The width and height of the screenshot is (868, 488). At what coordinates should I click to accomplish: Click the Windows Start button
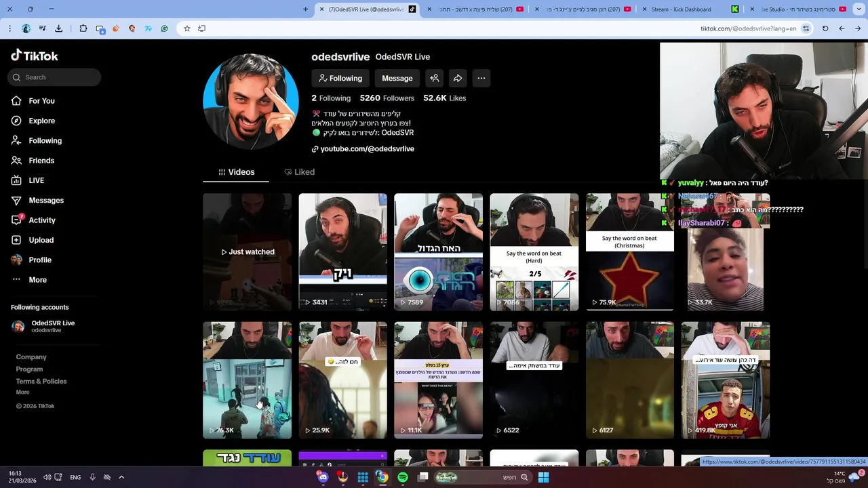click(543, 477)
